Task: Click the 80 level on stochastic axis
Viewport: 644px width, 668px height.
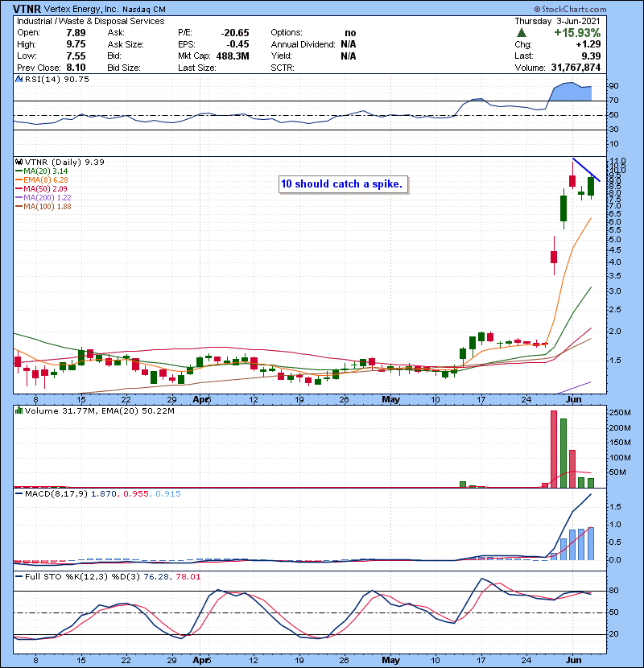Action: click(613, 591)
